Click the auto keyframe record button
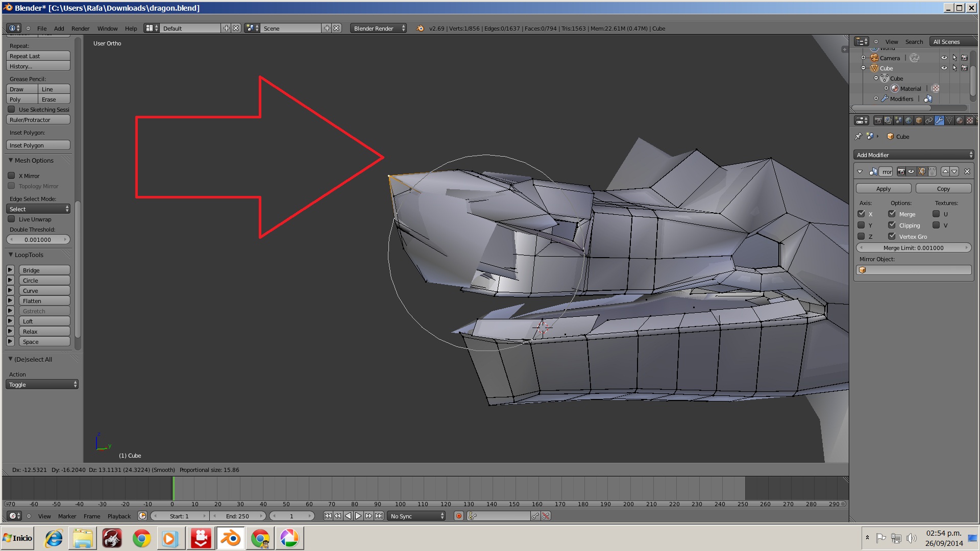Screen dimensions: 980x551 tap(459, 516)
